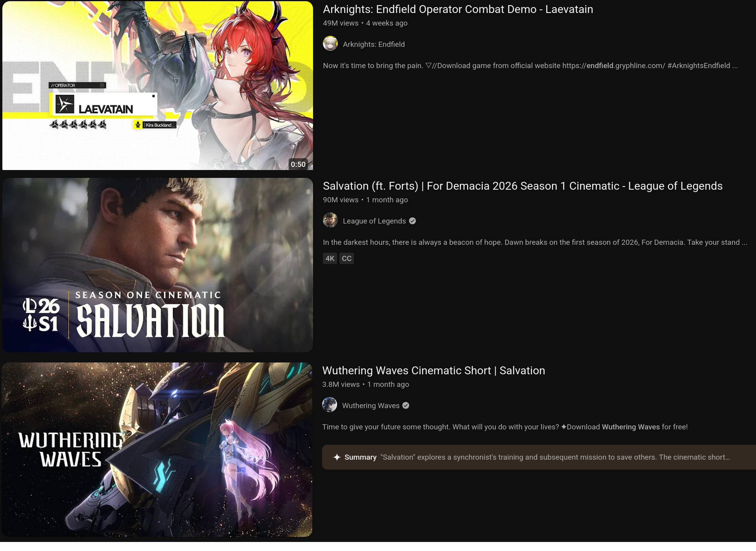Click the CC captions badge

point(346,259)
